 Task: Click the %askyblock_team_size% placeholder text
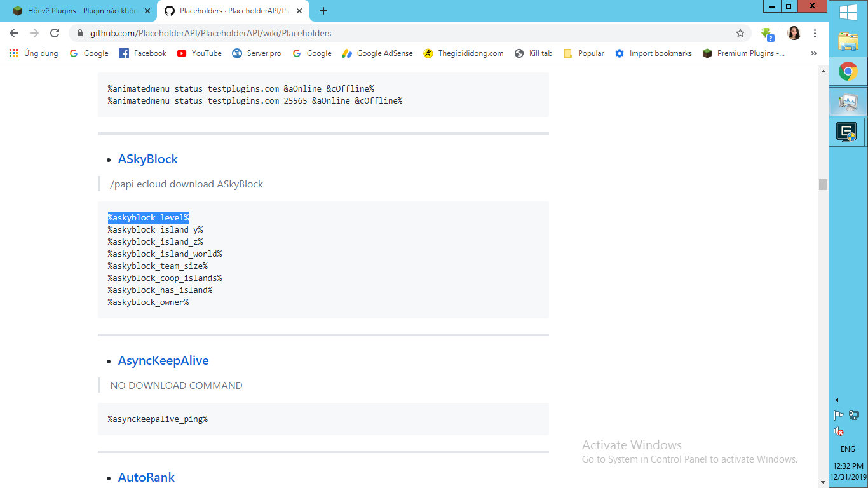158,266
